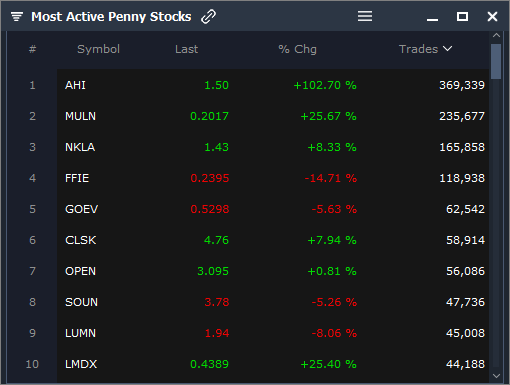This screenshot has width=510, height=385.
Task: Click the CLSK last price 4.76
Action: point(216,240)
